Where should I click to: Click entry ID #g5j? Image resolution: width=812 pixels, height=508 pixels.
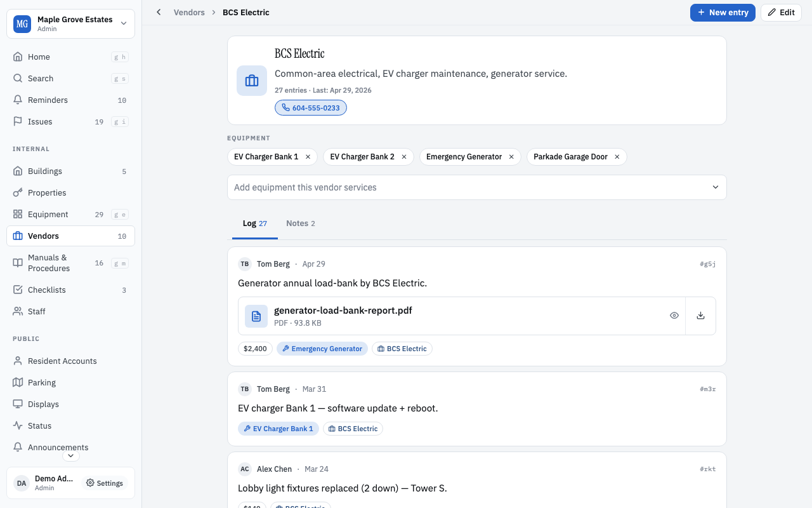click(707, 264)
